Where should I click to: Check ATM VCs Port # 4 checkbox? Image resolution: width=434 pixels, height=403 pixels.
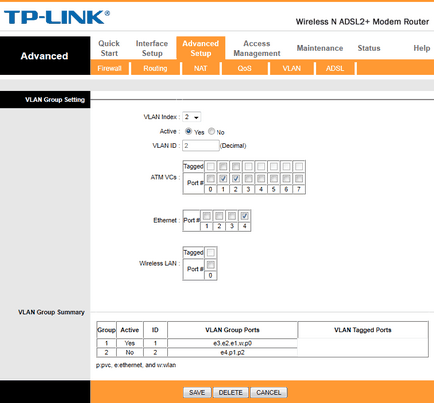tap(261, 179)
